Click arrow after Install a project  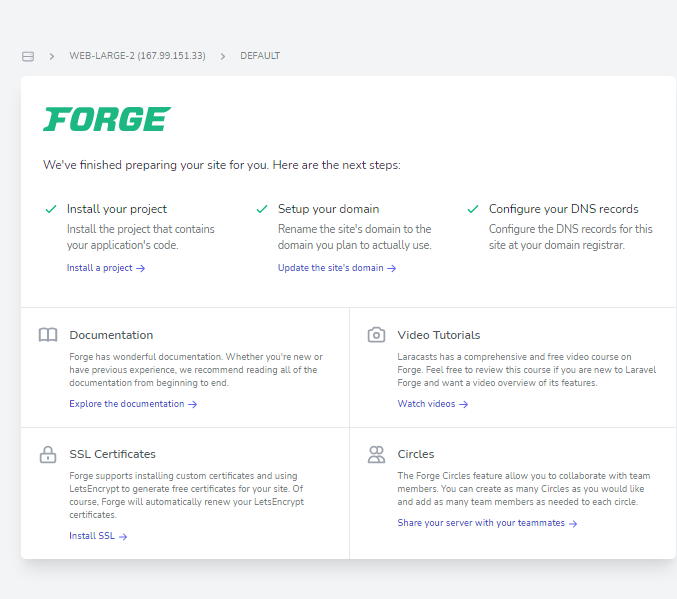coord(141,268)
